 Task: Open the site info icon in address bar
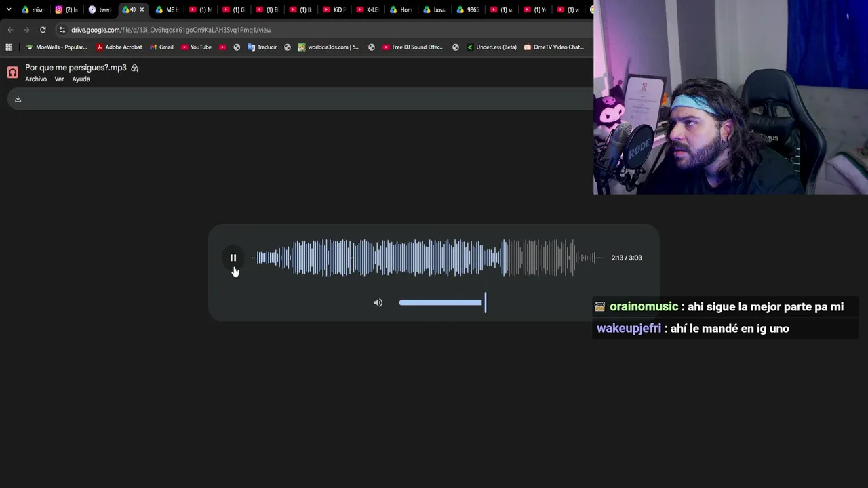tap(62, 30)
